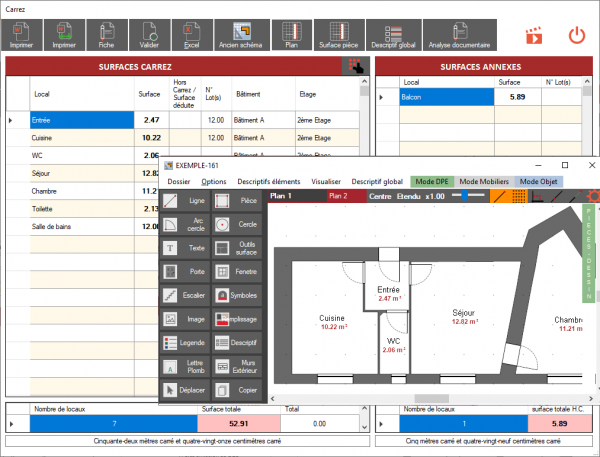Viewport: 600px width, 457px height.
Task: Select the Ligne drawing tool
Action: point(186,201)
